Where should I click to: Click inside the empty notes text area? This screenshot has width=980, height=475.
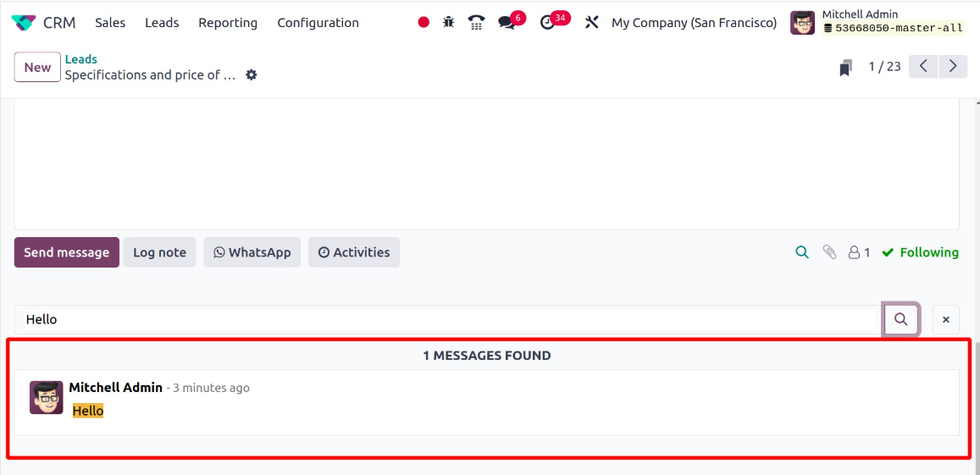(486, 163)
